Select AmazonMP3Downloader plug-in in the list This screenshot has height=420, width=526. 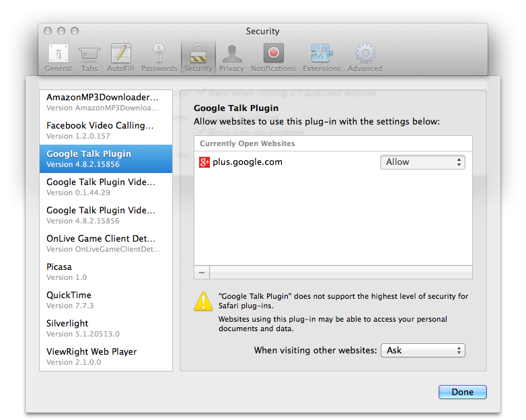(x=106, y=102)
